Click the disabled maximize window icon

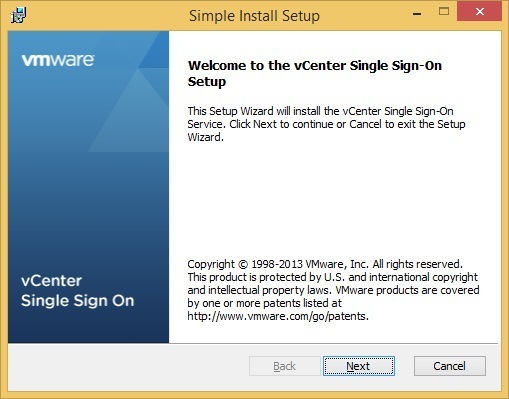(444, 12)
